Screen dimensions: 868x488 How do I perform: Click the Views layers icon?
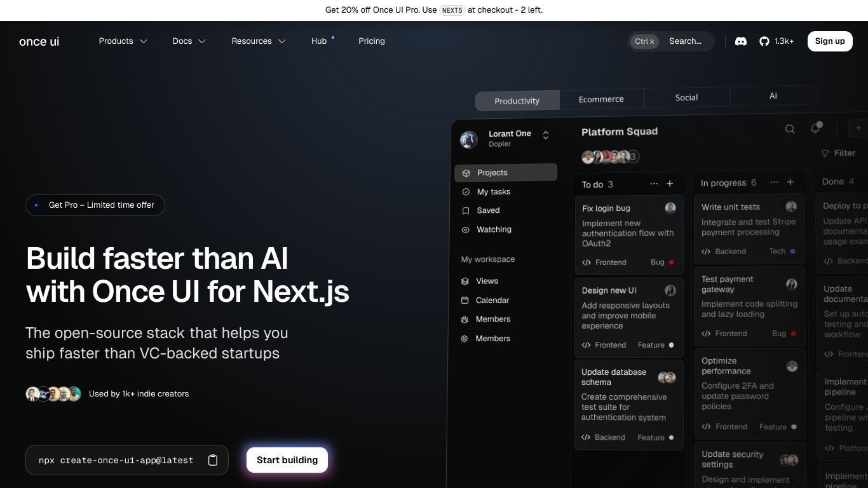[x=465, y=281]
